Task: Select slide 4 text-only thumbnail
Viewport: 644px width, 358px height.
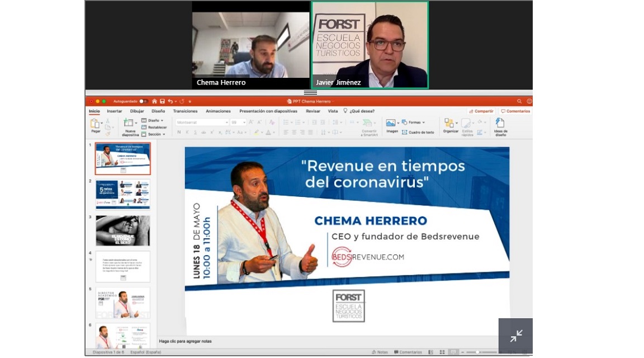Action: pos(123,267)
